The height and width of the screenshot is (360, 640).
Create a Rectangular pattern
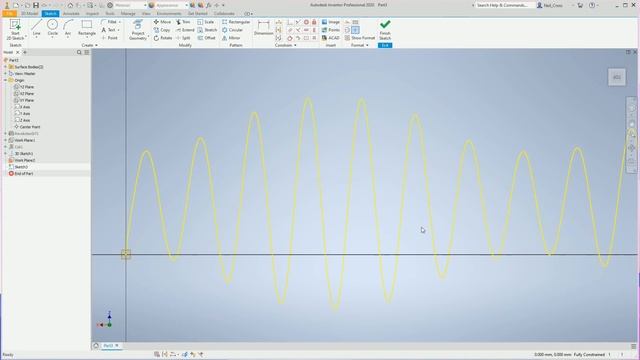click(x=236, y=22)
